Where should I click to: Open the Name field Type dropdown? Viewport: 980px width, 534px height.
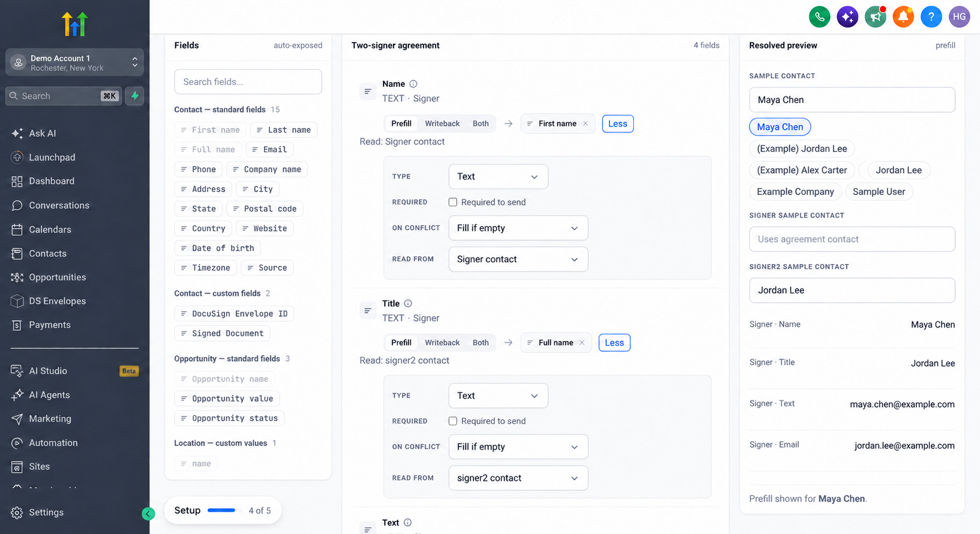pos(498,176)
